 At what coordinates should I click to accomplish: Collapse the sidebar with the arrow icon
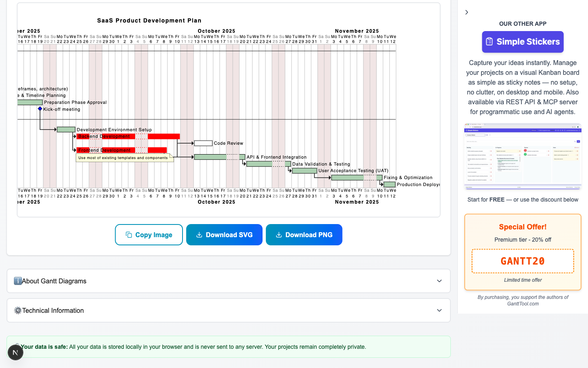tap(467, 12)
